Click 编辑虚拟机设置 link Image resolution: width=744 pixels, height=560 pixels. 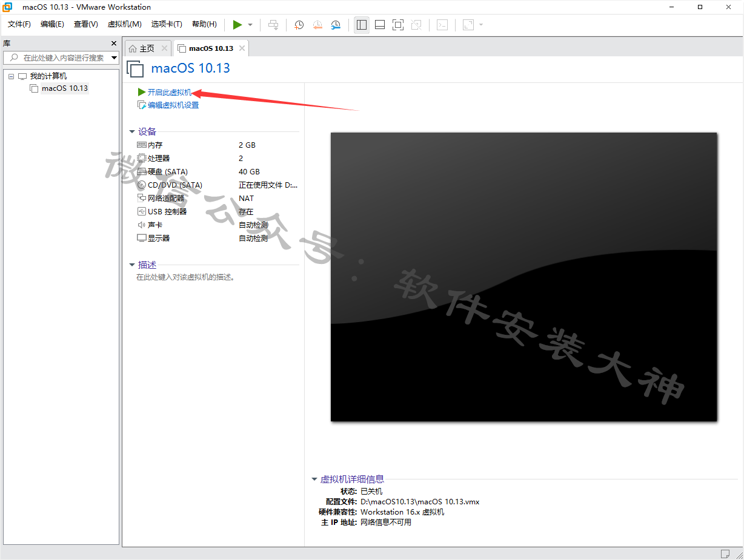point(173,105)
